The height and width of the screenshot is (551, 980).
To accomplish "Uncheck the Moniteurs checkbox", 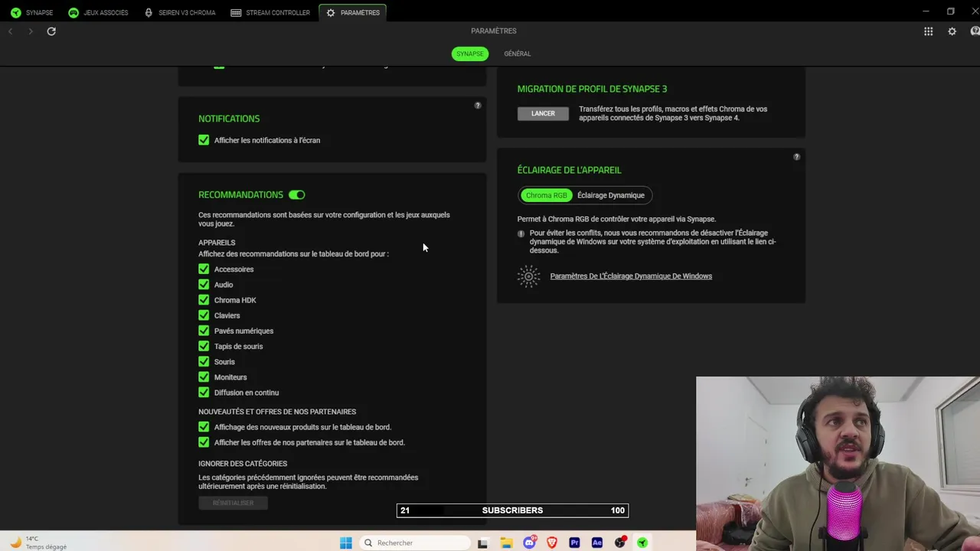I will click(x=204, y=377).
